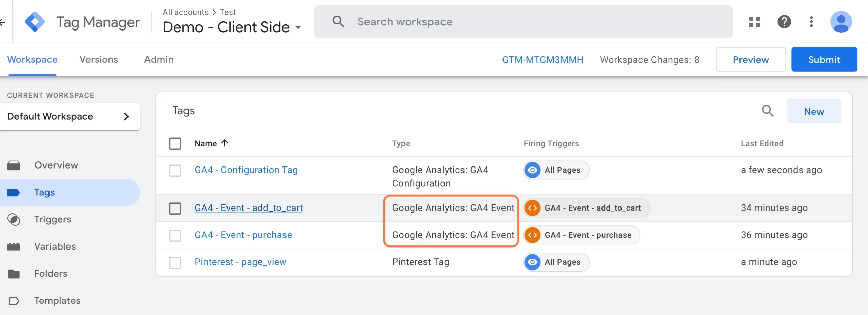Click the All accounts breadcrumb
This screenshot has width=868, height=315.
pyautogui.click(x=185, y=12)
